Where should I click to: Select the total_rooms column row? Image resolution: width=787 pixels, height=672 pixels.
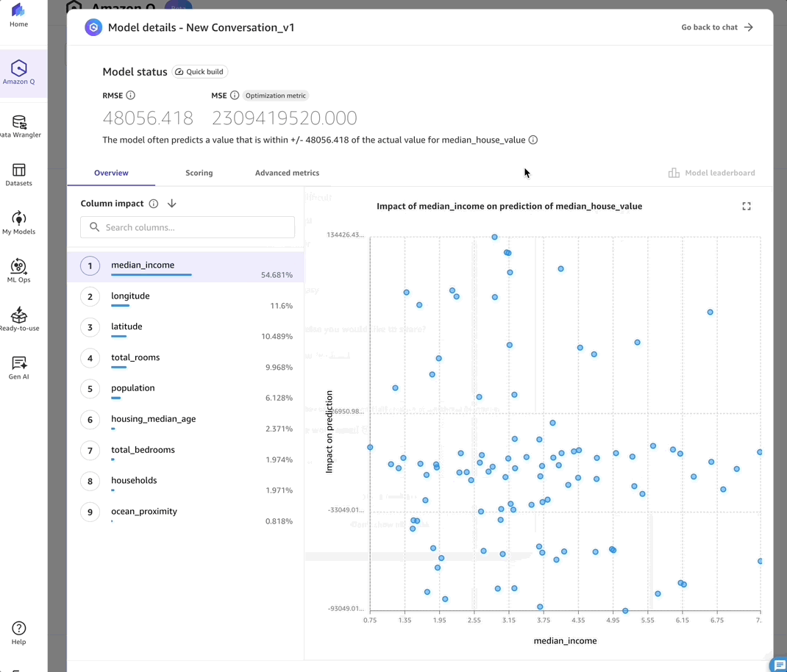(185, 360)
